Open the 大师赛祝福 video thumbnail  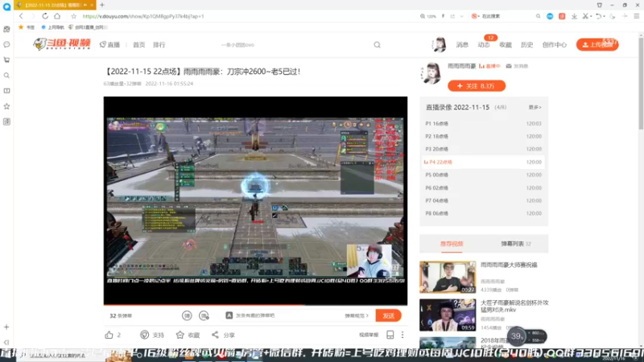point(448,277)
